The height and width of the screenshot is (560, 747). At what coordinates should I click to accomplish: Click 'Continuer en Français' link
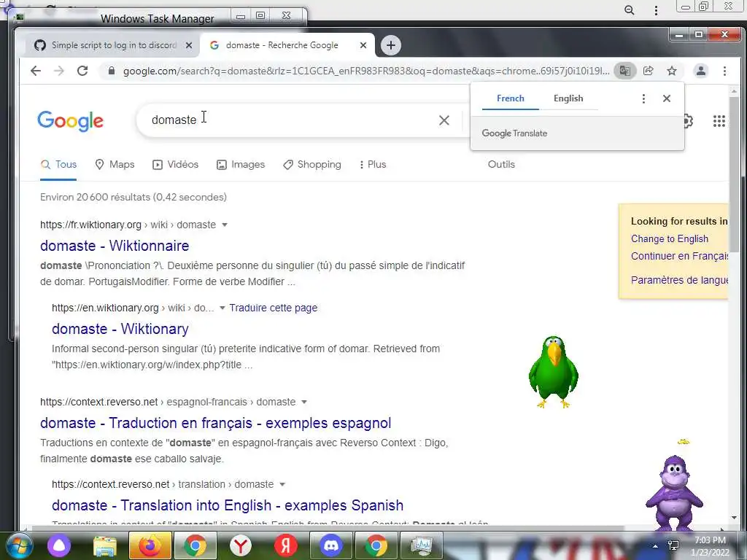679,256
